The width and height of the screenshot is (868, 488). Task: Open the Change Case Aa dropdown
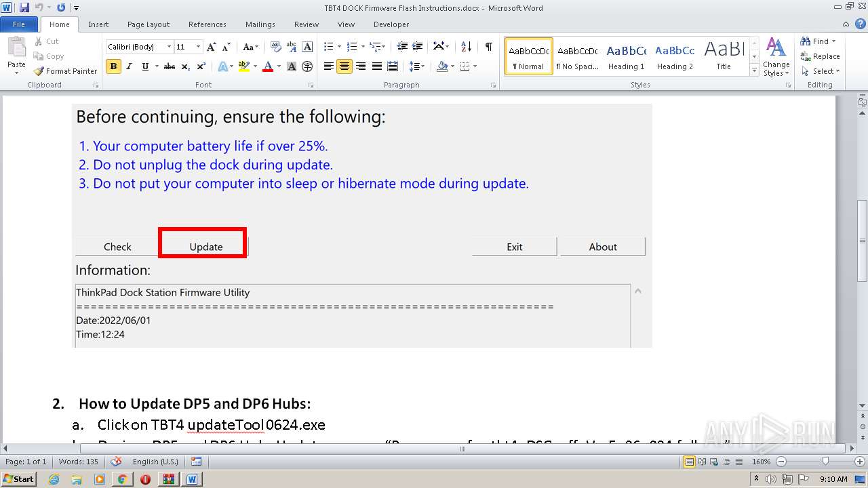click(250, 47)
